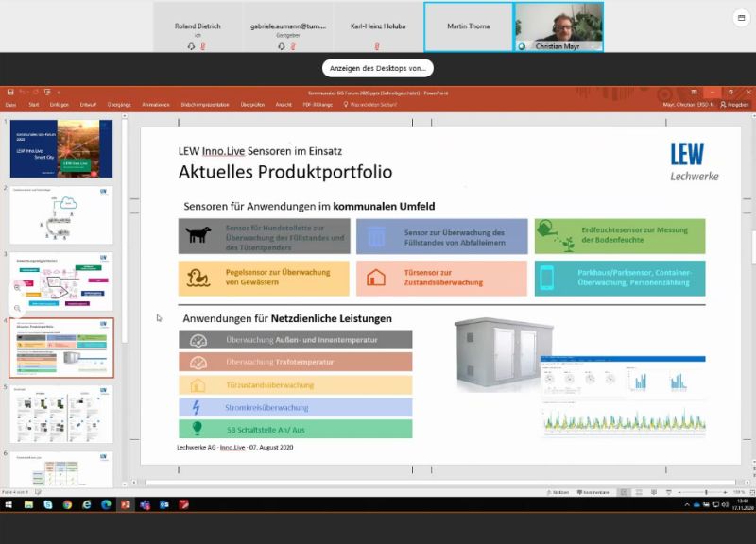Click the headset icon under gabriele.aumann

(281, 46)
